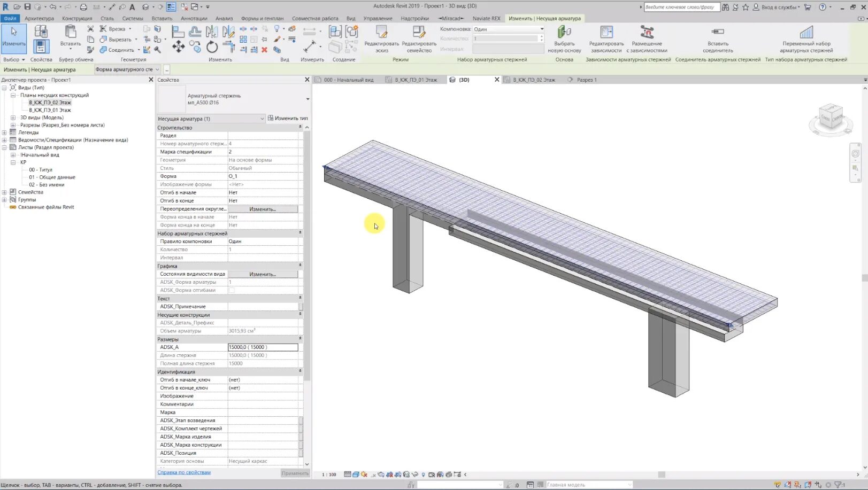Toggle Drag Elements on Selection in status bar
The image size is (868, 490).
pyautogui.click(x=818, y=485)
